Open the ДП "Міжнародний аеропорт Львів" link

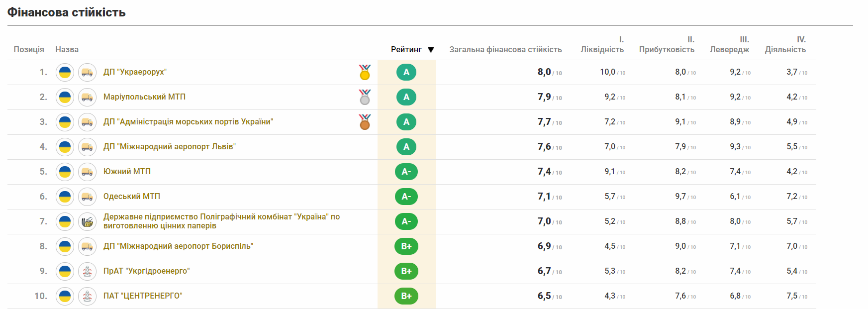pyautogui.click(x=170, y=147)
